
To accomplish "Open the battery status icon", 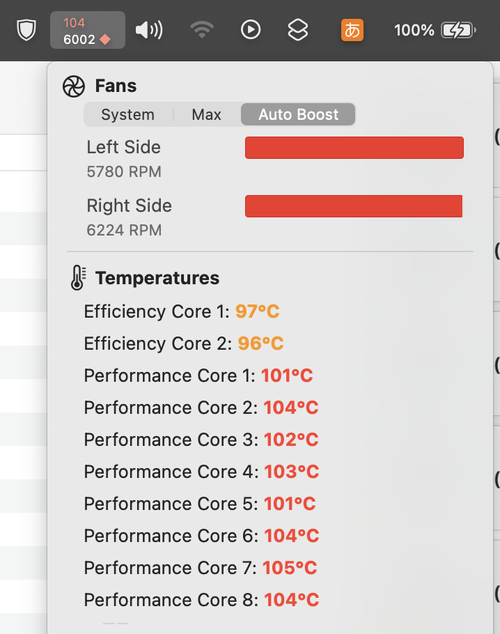I will pyautogui.click(x=458, y=30).
